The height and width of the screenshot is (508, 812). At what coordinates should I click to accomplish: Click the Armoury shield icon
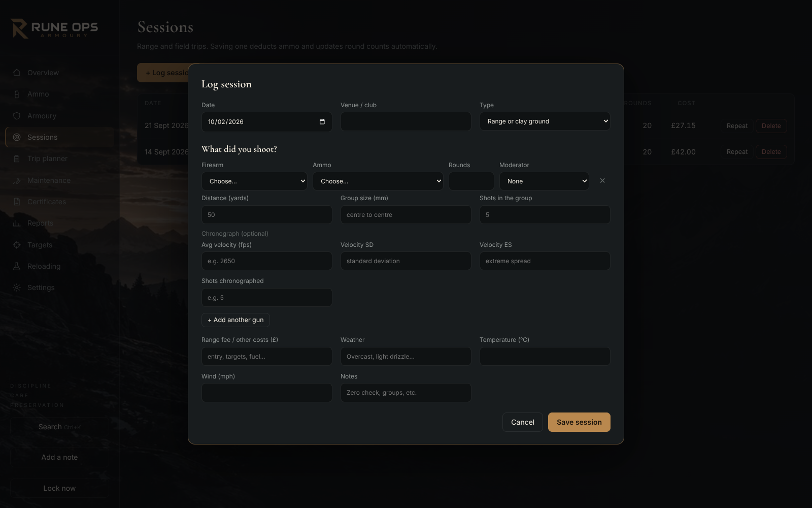click(17, 116)
